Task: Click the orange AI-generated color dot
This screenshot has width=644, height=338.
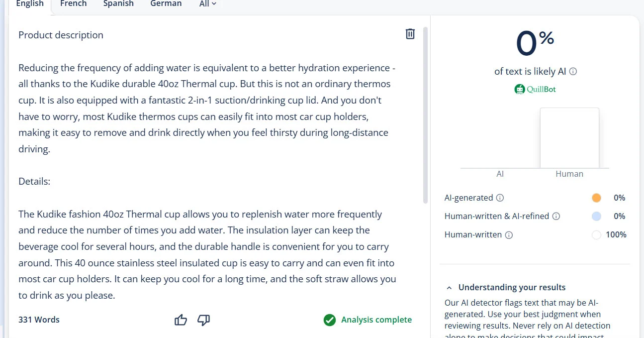Action: [x=596, y=198]
